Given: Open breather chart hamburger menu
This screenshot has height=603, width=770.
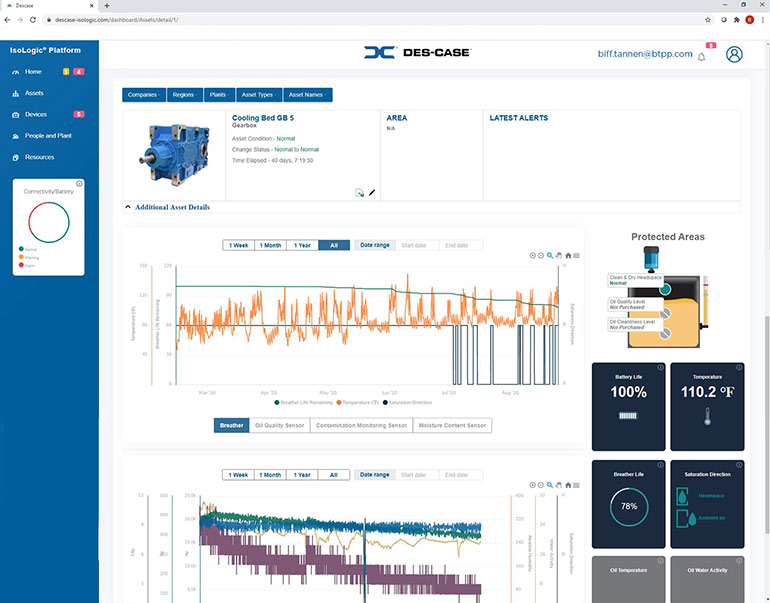Looking at the screenshot, I should coord(577,255).
